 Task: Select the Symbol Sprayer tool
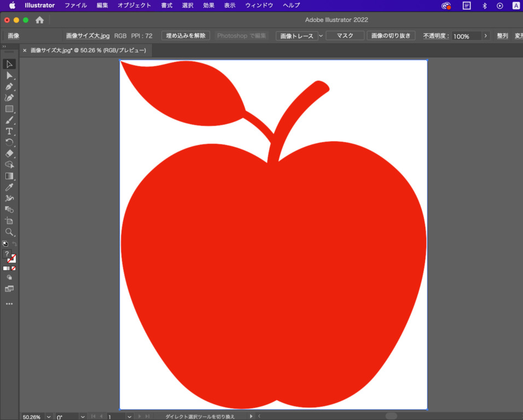click(x=9, y=199)
